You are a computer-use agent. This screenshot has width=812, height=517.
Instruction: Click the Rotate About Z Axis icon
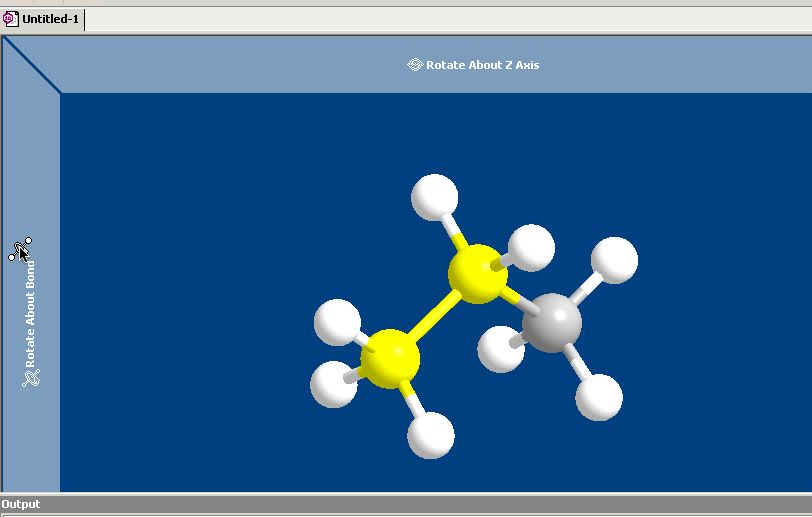tap(415, 65)
